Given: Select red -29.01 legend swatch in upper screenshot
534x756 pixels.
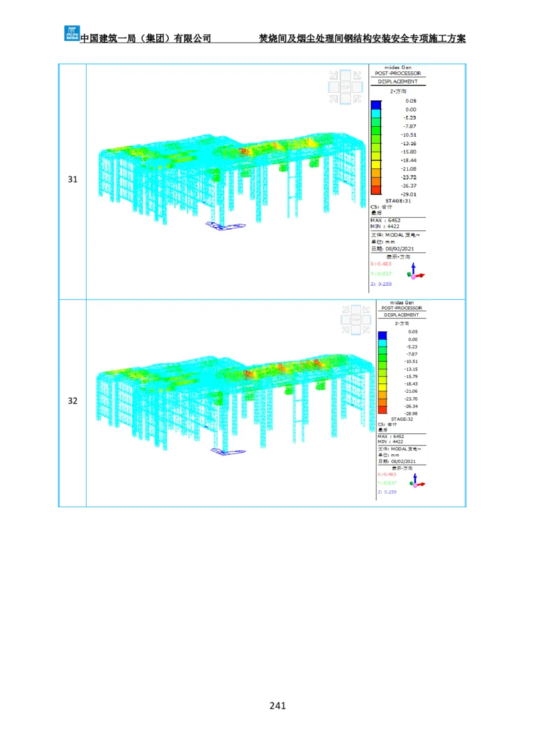Looking at the screenshot, I should click(x=376, y=190).
